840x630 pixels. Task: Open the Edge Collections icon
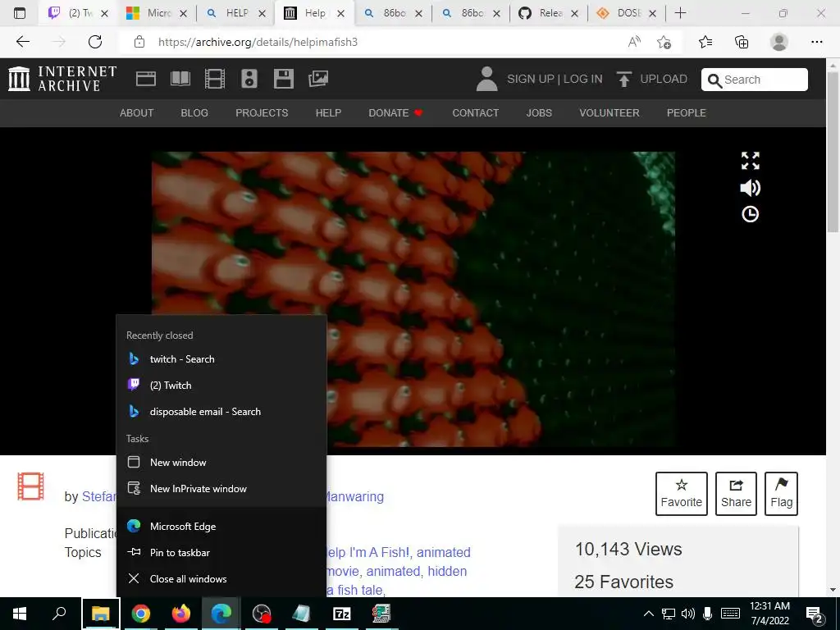pyautogui.click(x=742, y=42)
